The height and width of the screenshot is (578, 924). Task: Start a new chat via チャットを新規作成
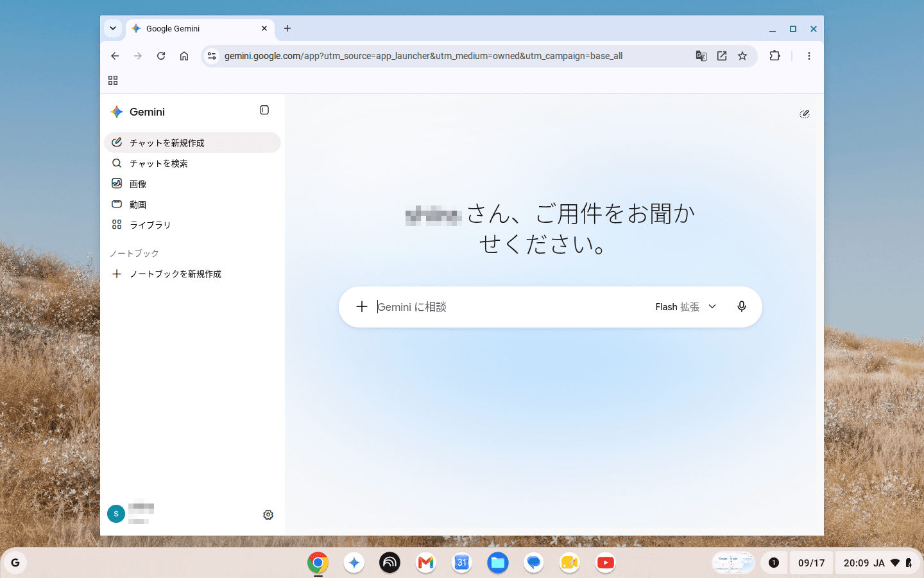point(193,143)
